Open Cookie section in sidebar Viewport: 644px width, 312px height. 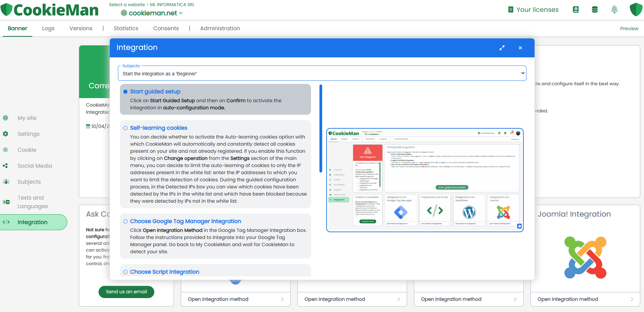pyautogui.click(x=27, y=150)
